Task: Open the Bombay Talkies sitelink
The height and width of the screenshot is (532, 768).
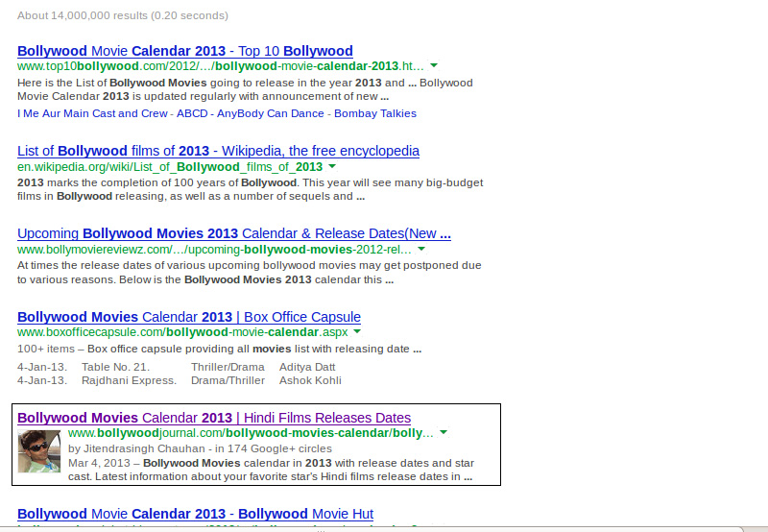Action: click(375, 113)
